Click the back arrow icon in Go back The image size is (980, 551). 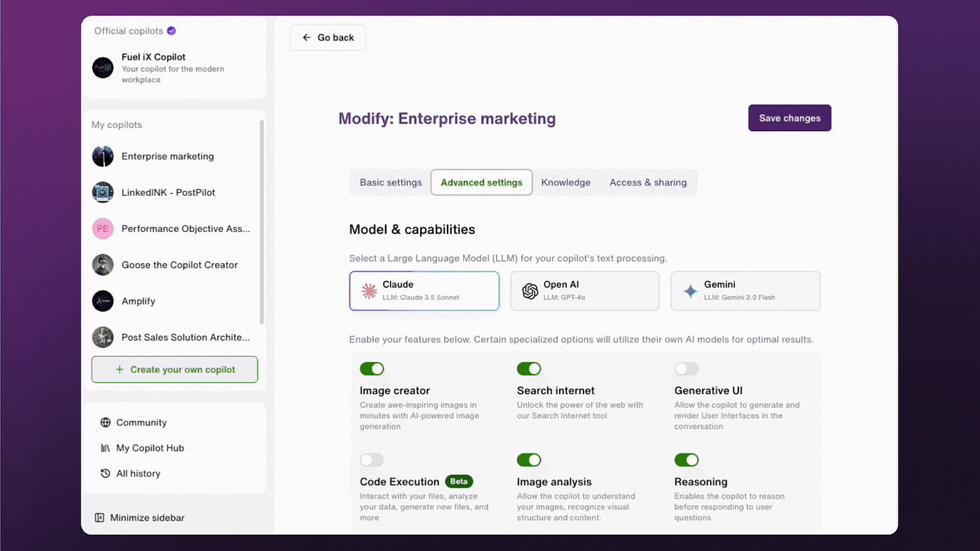click(307, 38)
